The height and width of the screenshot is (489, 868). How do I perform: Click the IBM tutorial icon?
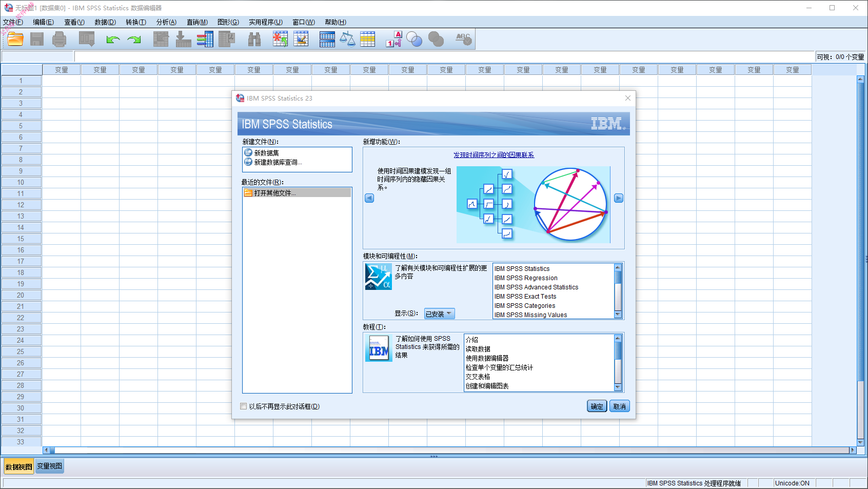tap(379, 348)
